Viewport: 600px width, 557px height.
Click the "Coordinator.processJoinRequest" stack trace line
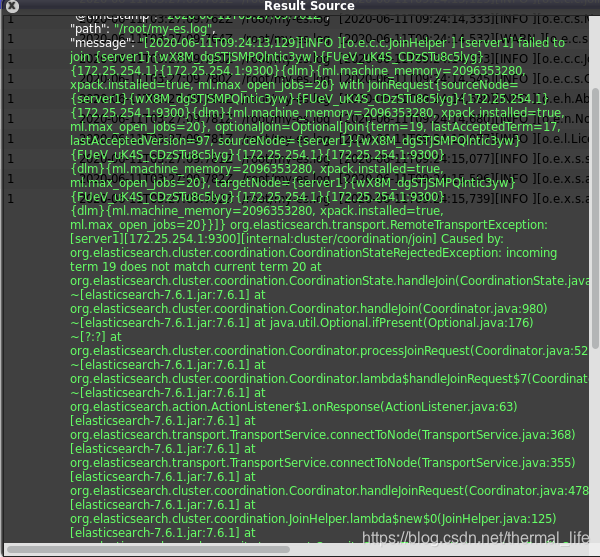tap(329, 351)
